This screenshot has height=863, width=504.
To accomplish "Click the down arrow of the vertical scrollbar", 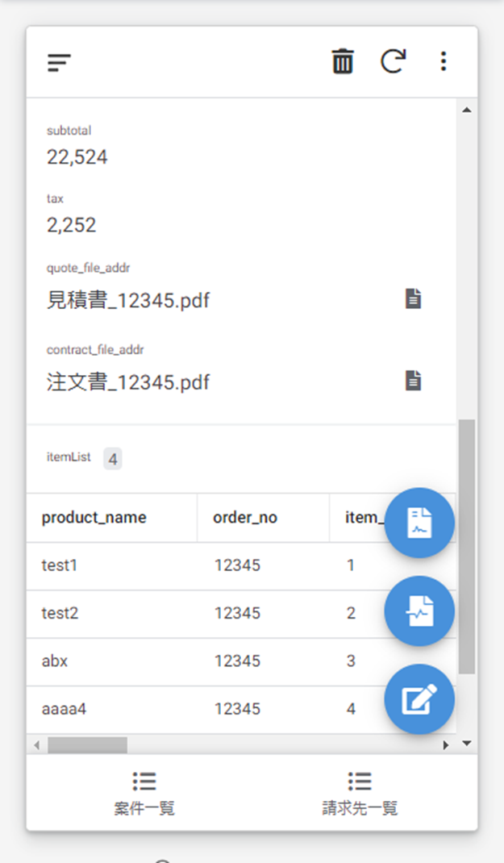I will click(x=466, y=743).
